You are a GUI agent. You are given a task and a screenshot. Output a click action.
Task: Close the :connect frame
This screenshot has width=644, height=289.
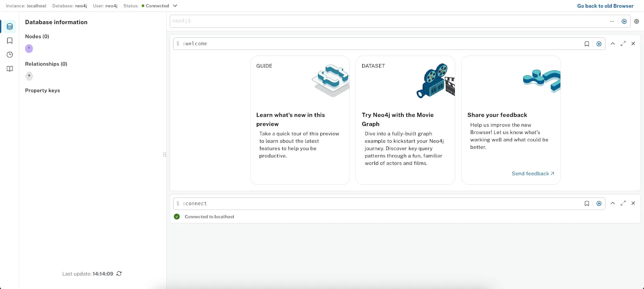tap(633, 203)
